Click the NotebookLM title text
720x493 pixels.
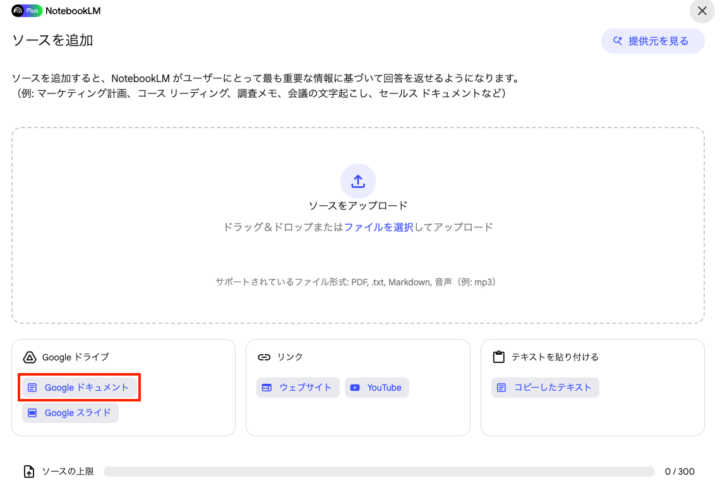[73, 11]
